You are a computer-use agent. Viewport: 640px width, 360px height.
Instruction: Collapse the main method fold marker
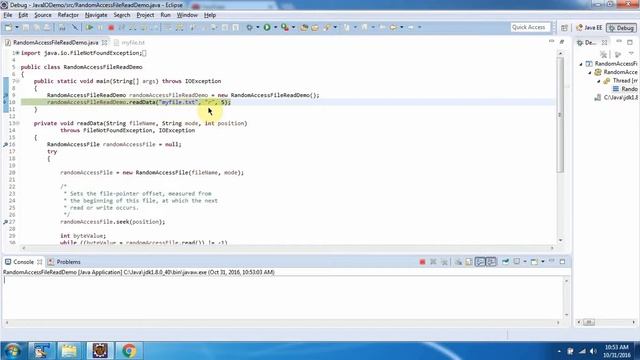pos(17,81)
